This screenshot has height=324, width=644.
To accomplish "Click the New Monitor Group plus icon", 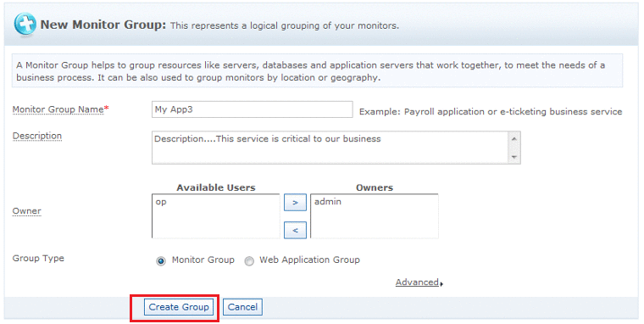I will [25, 24].
